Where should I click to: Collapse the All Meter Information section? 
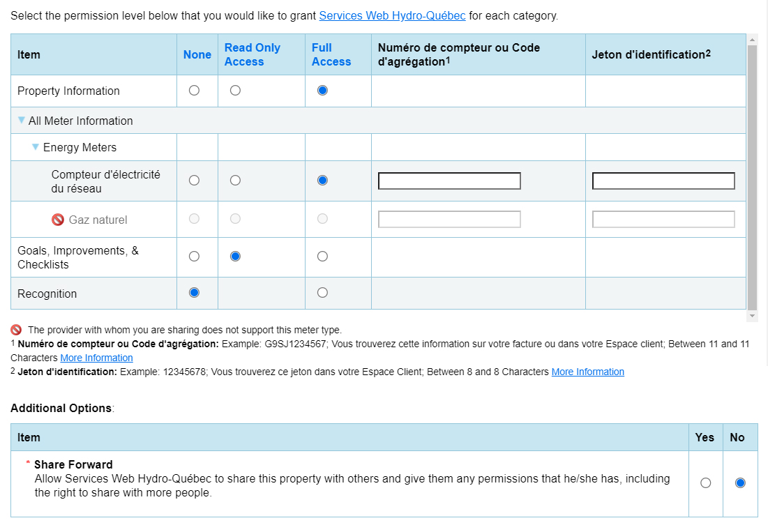22,121
